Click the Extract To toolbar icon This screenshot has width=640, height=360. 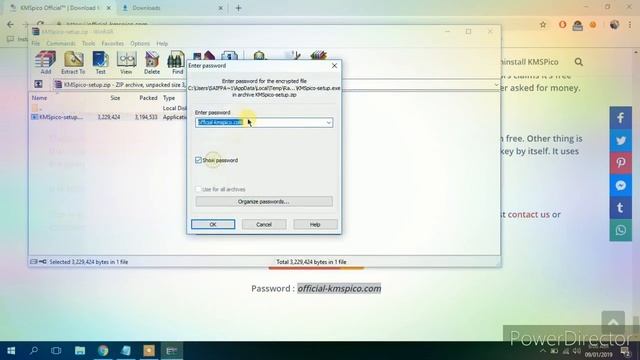pos(73,62)
